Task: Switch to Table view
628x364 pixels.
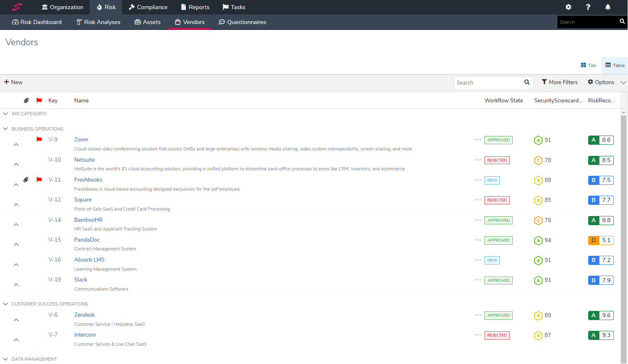Action: (x=615, y=66)
